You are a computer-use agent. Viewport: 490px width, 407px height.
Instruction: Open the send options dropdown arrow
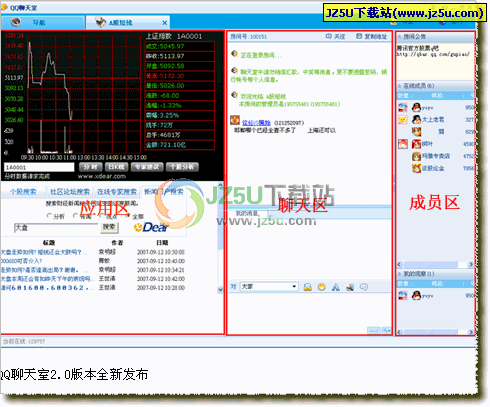tap(386, 330)
